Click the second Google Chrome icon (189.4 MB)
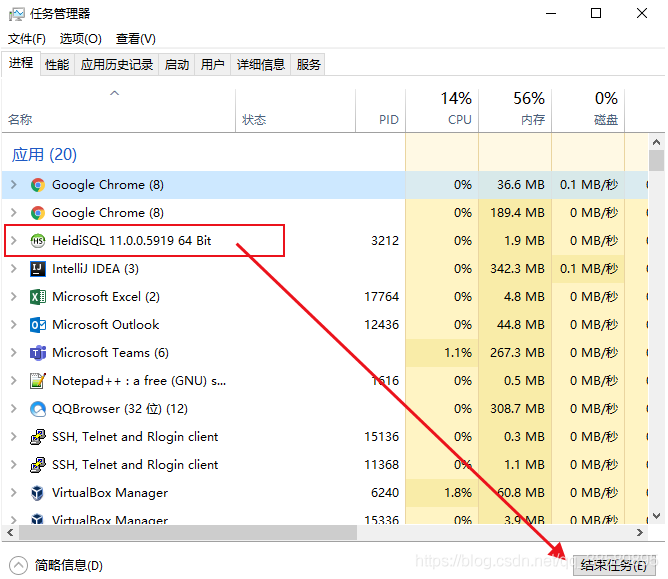The height and width of the screenshot is (579, 668). click(38, 213)
